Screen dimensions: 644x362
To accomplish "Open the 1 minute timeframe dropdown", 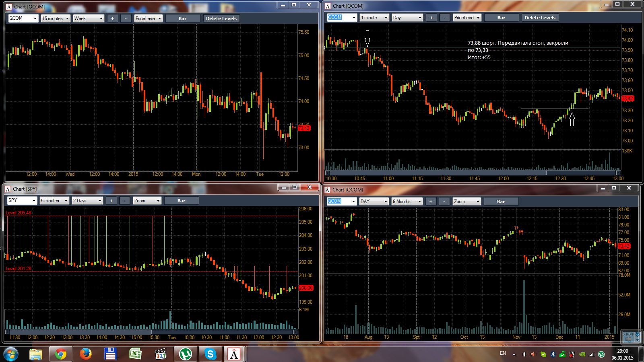I will [x=375, y=18].
